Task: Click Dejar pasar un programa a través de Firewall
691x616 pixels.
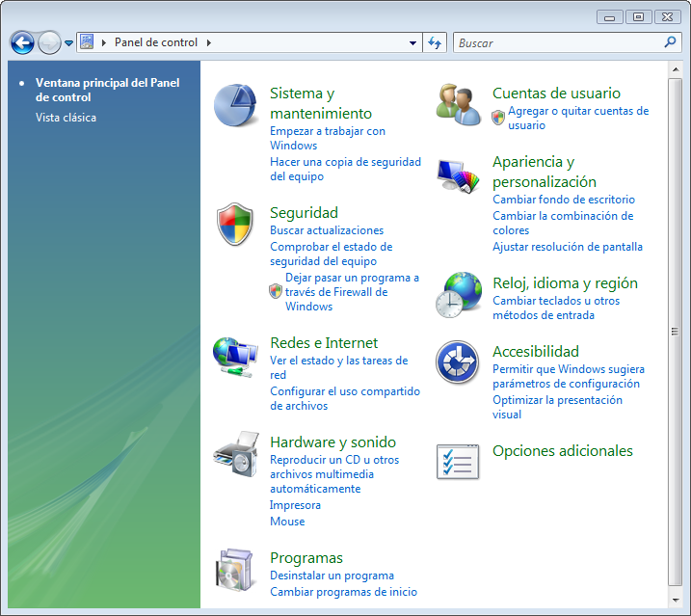Action: 352,292
